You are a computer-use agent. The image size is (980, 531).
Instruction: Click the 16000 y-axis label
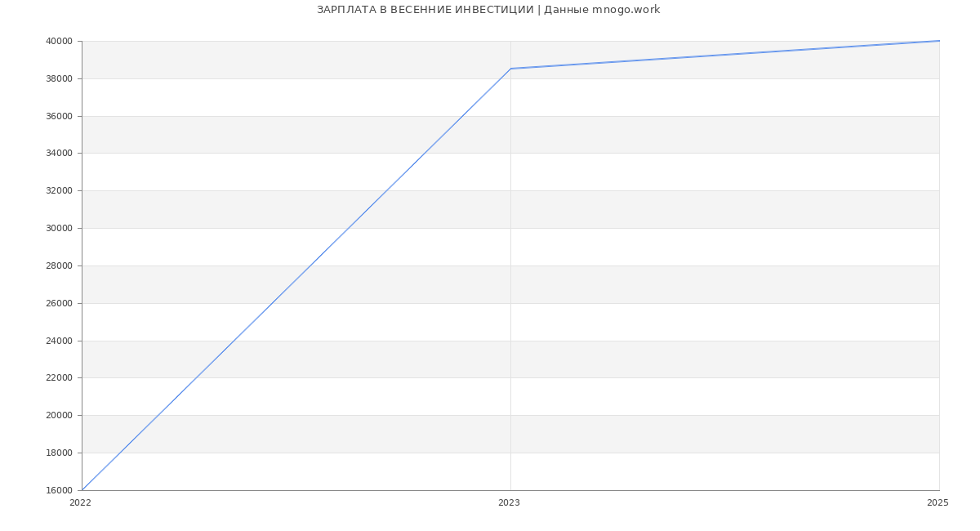point(59,490)
